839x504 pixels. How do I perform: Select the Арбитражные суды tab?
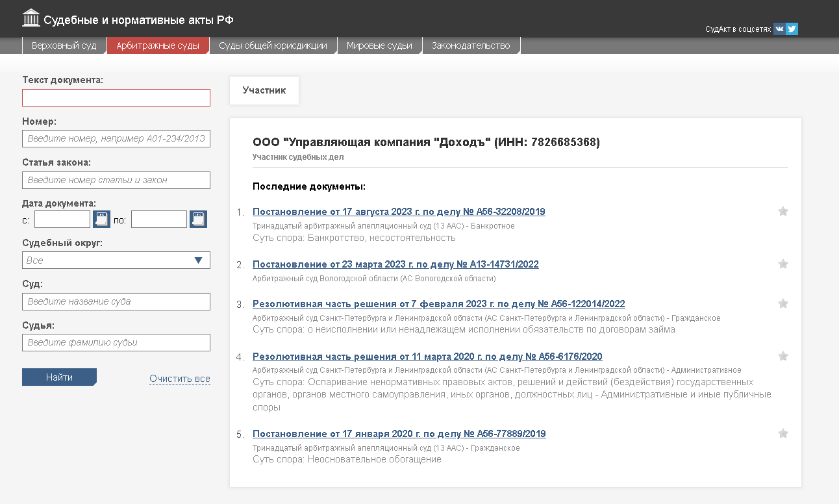click(158, 45)
